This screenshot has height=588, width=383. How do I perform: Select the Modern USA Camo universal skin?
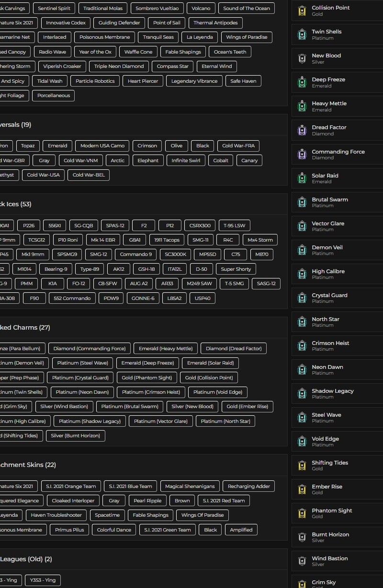coord(102,146)
